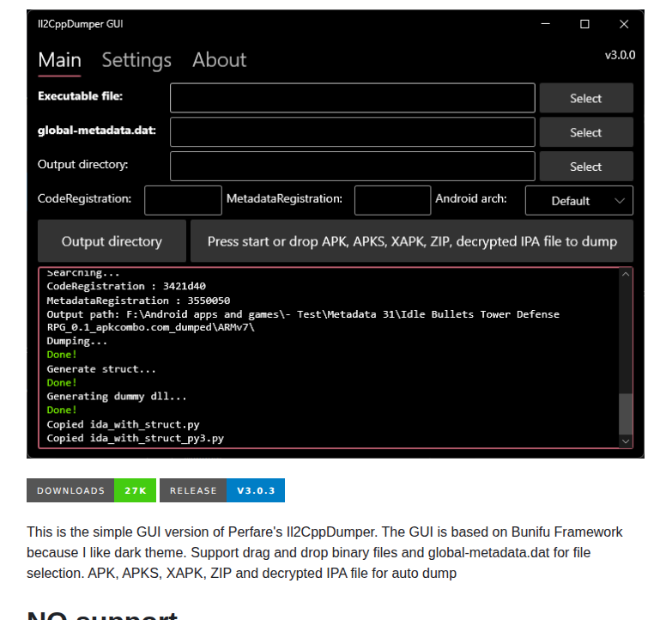672x620 pixels.
Task: Click the 'Output path:' log line
Action: point(303,320)
